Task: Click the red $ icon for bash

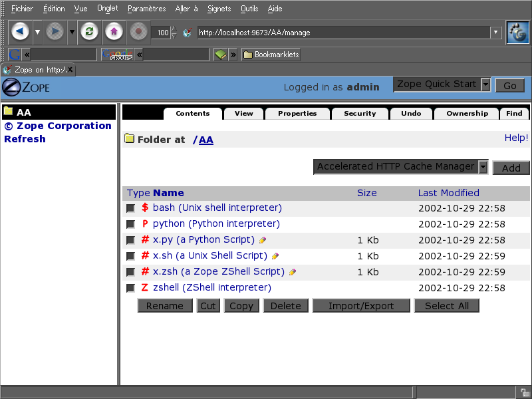Action: (145, 208)
